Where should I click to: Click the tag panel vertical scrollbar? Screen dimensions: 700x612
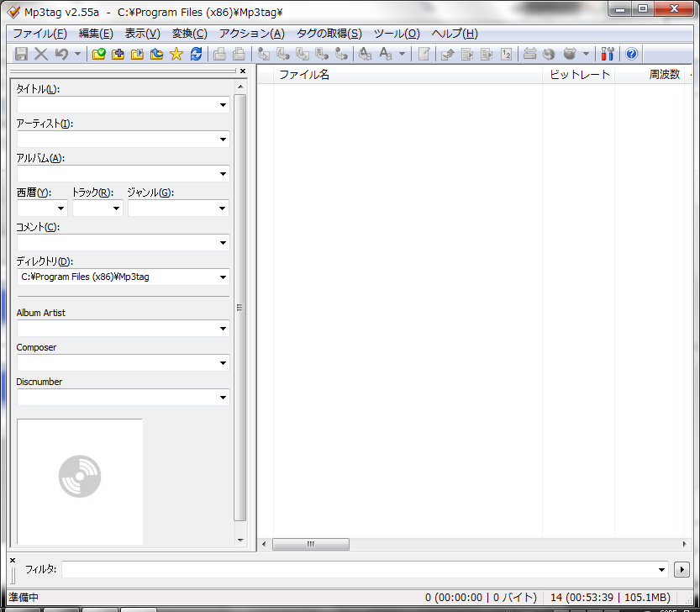click(240, 308)
